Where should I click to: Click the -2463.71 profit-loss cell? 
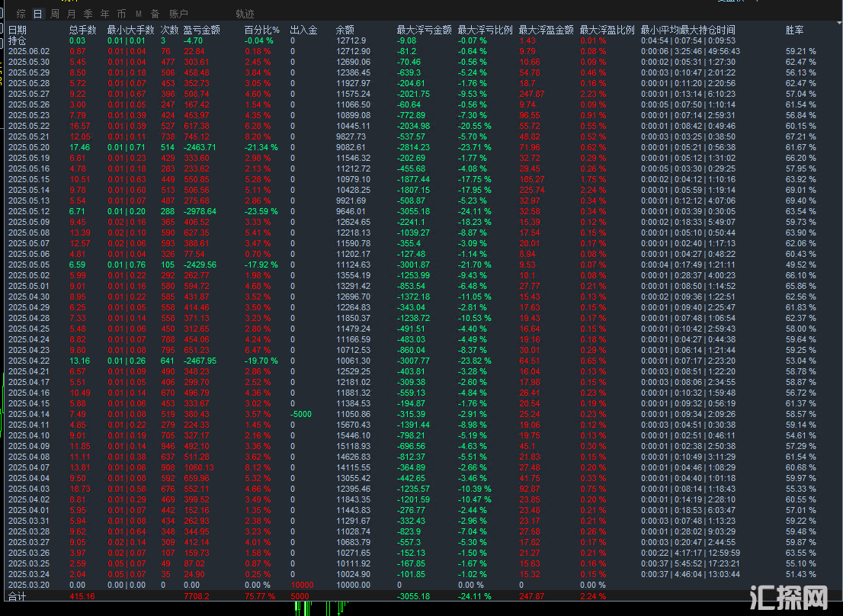(x=200, y=147)
